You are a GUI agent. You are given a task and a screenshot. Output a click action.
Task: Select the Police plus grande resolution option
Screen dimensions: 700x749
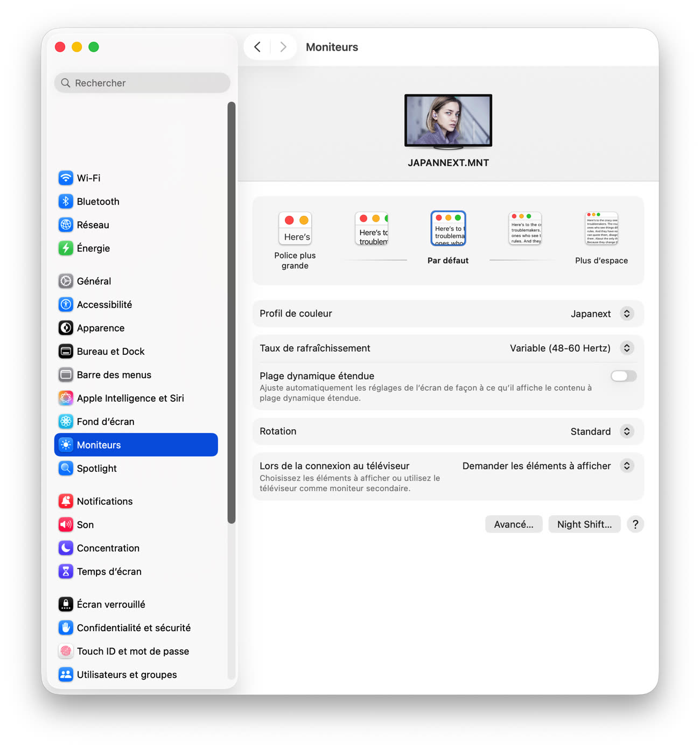click(295, 241)
